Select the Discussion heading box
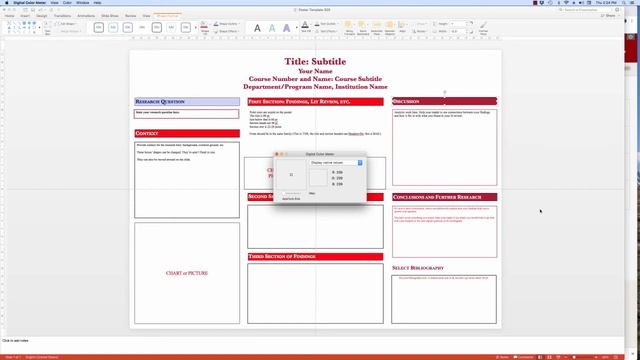The width and height of the screenshot is (640, 360). pos(444,101)
